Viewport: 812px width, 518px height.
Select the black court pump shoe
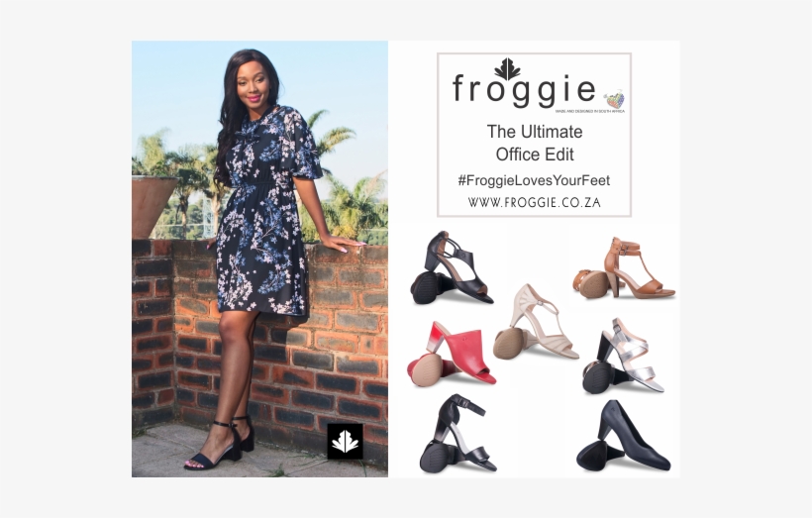(x=624, y=436)
